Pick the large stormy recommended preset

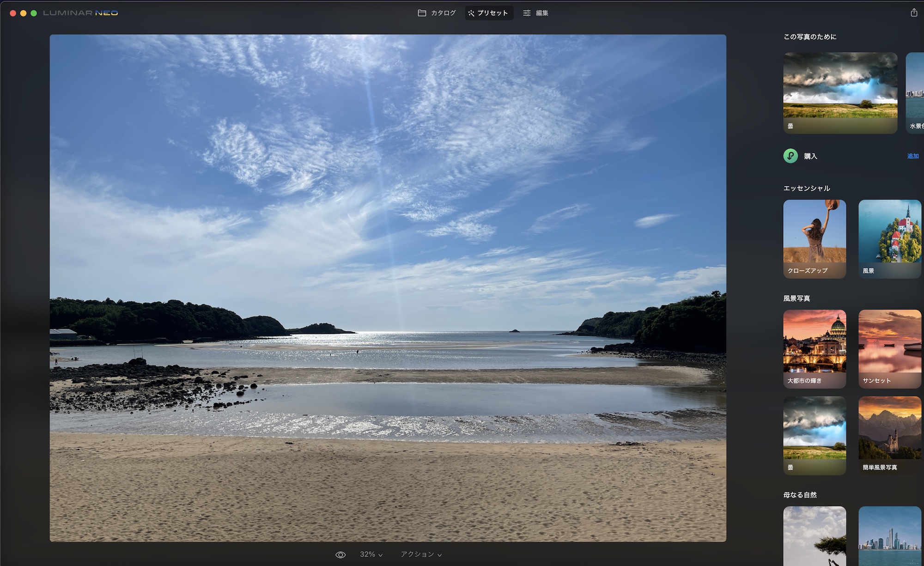point(840,92)
